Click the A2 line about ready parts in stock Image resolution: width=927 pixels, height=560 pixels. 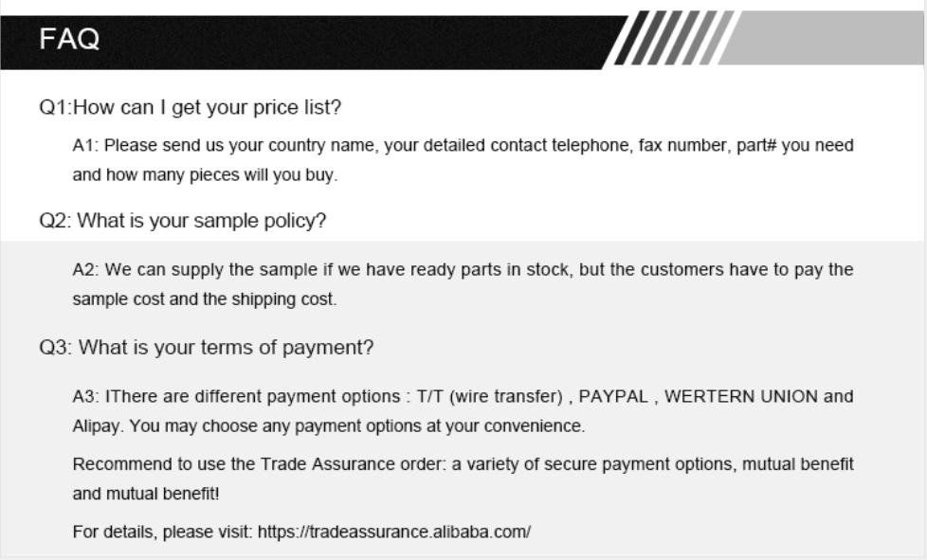(463, 270)
